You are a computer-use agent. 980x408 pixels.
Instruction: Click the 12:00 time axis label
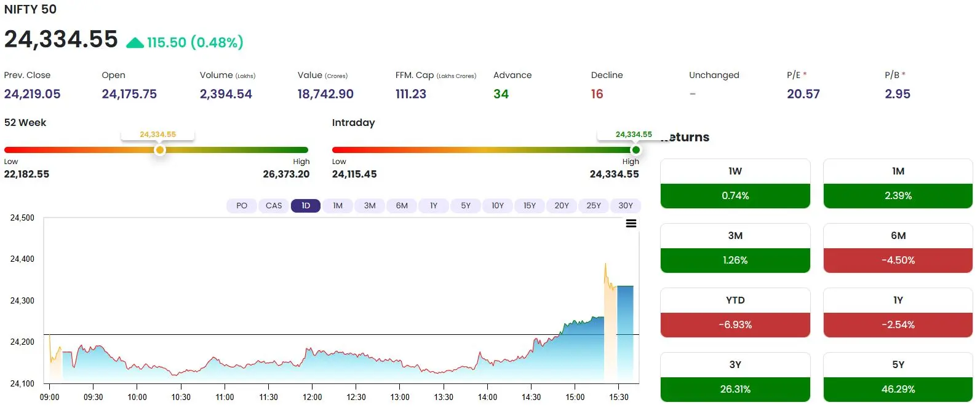[313, 397]
